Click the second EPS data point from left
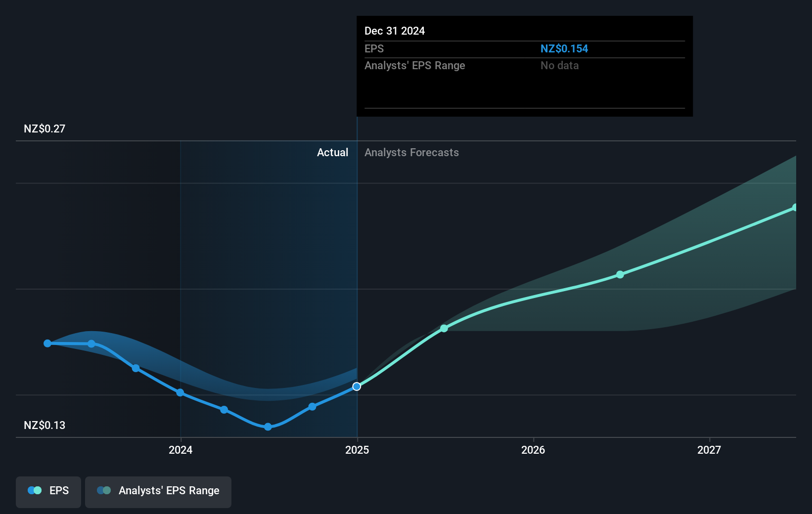This screenshot has width=812, height=514. [x=91, y=343]
